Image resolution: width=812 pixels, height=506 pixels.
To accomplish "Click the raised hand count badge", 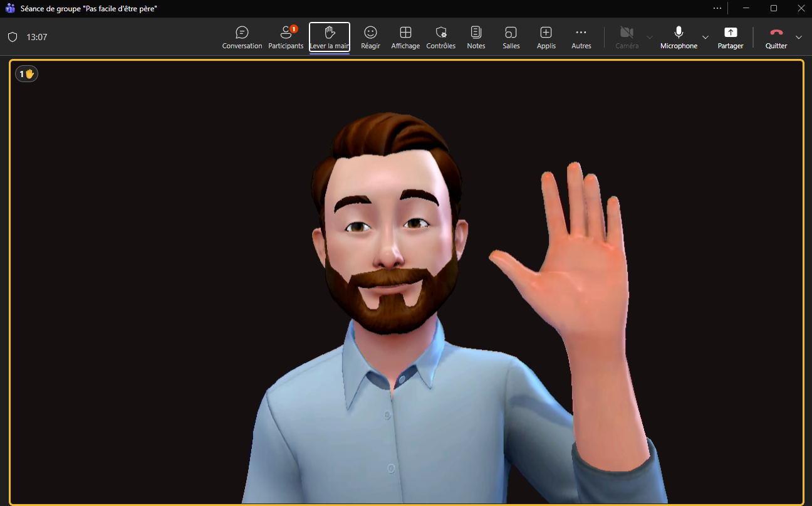I will click(x=27, y=74).
